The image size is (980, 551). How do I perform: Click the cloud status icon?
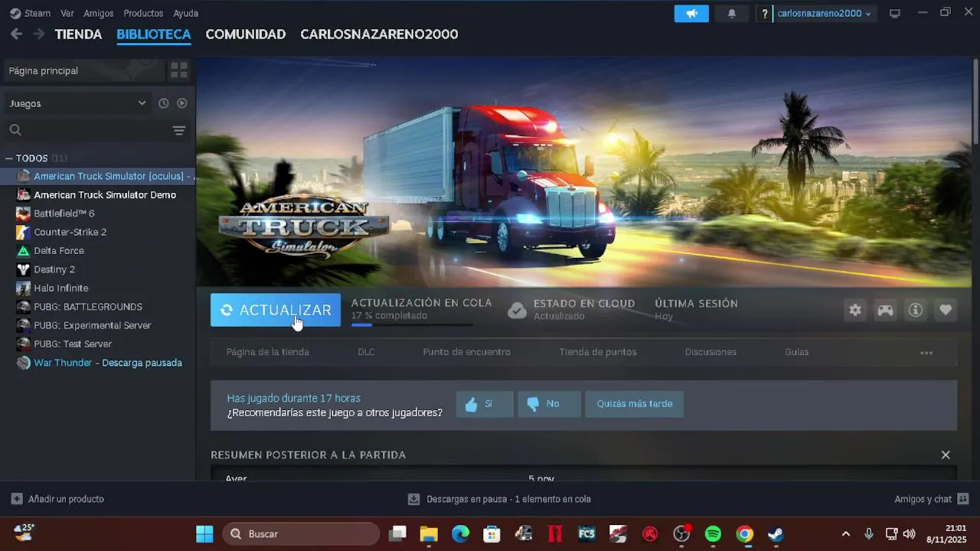(x=518, y=310)
